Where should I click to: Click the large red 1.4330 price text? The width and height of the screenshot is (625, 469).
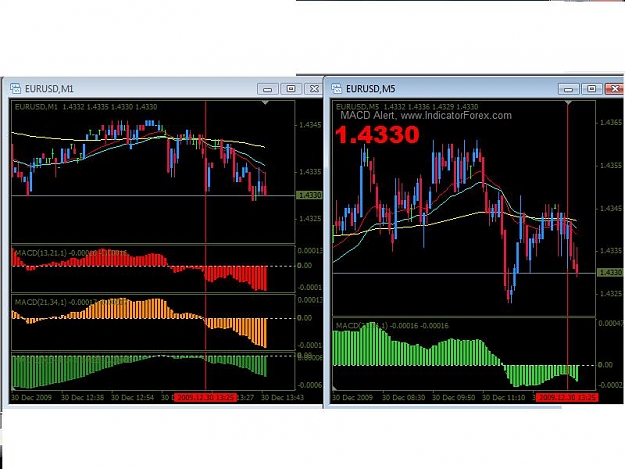point(377,134)
